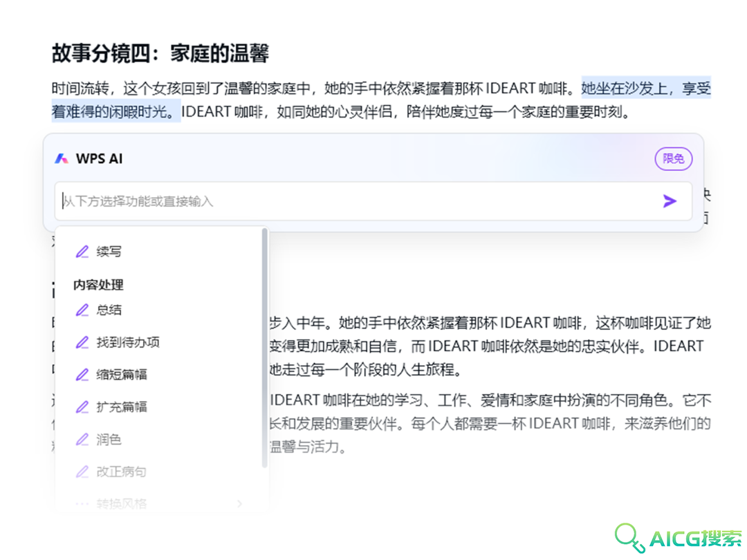The image size is (747, 560).
Task: Click the WPS AI title text
Action: pyautogui.click(x=99, y=158)
